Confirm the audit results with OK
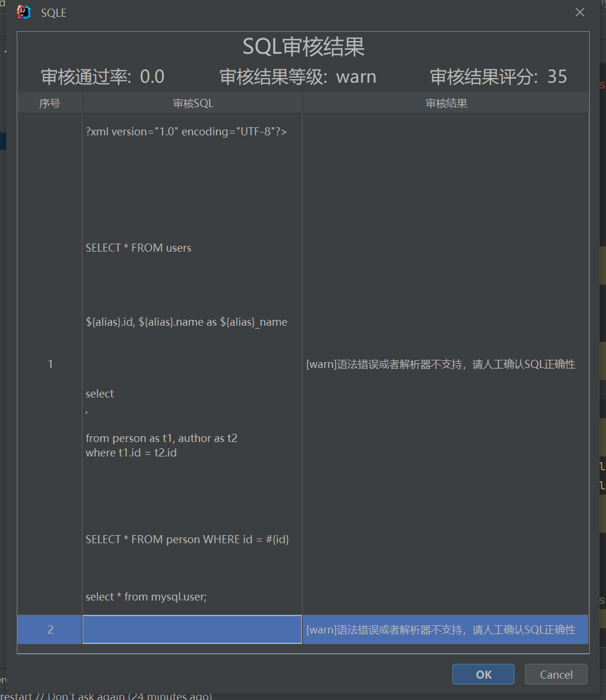Image resolution: width=606 pixels, height=700 pixels. pos(483,674)
